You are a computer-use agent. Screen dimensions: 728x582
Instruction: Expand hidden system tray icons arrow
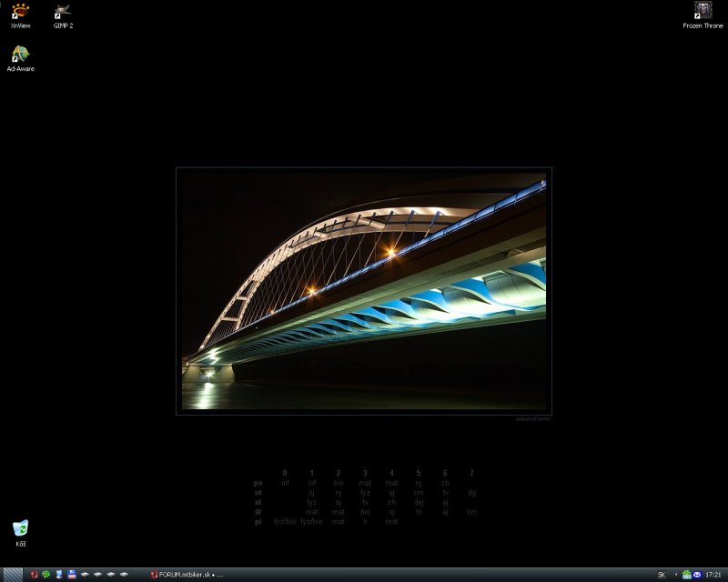tap(675, 575)
